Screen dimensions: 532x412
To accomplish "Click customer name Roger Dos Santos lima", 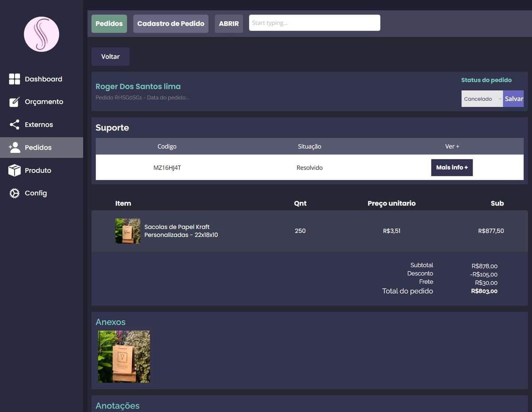I will pyautogui.click(x=138, y=86).
